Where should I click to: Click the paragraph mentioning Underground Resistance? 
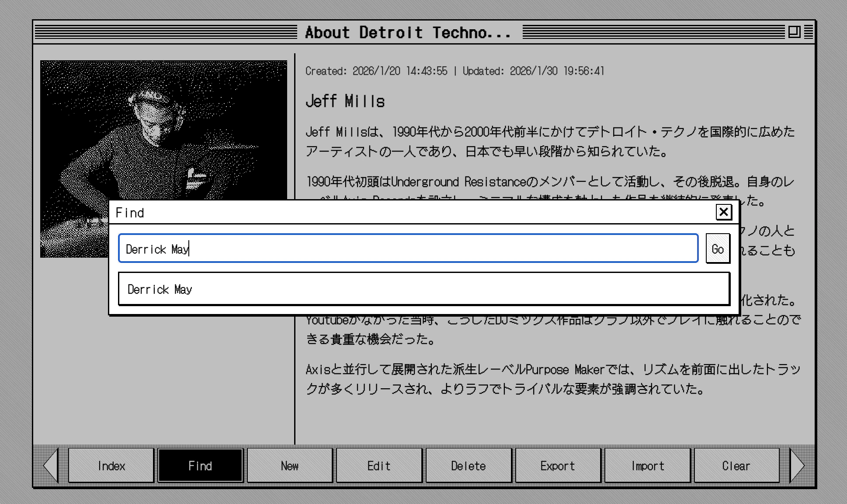click(550, 186)
